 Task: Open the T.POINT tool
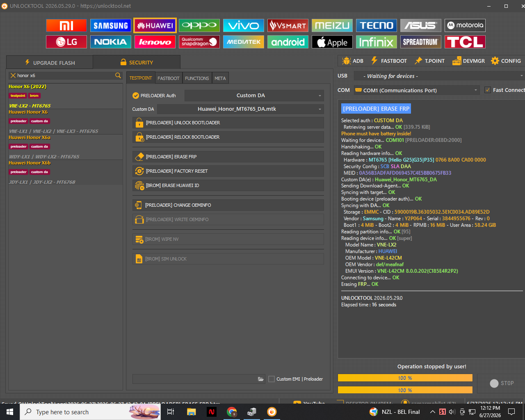[x=430, y=61]
